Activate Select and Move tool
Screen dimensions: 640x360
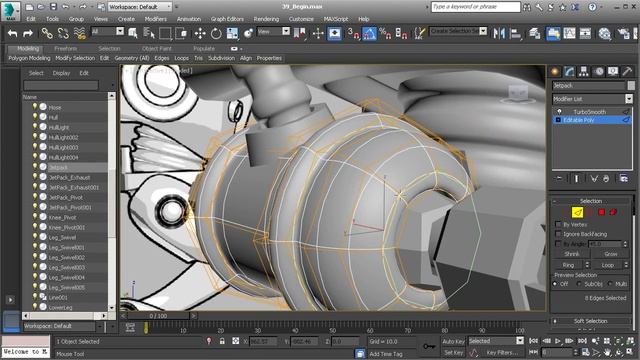tap(200, 33)
